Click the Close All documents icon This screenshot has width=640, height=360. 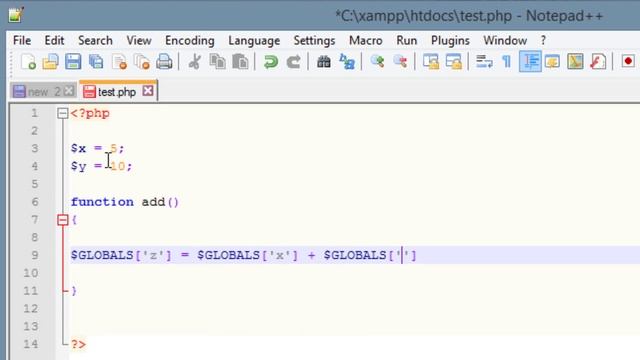[142, 62]
